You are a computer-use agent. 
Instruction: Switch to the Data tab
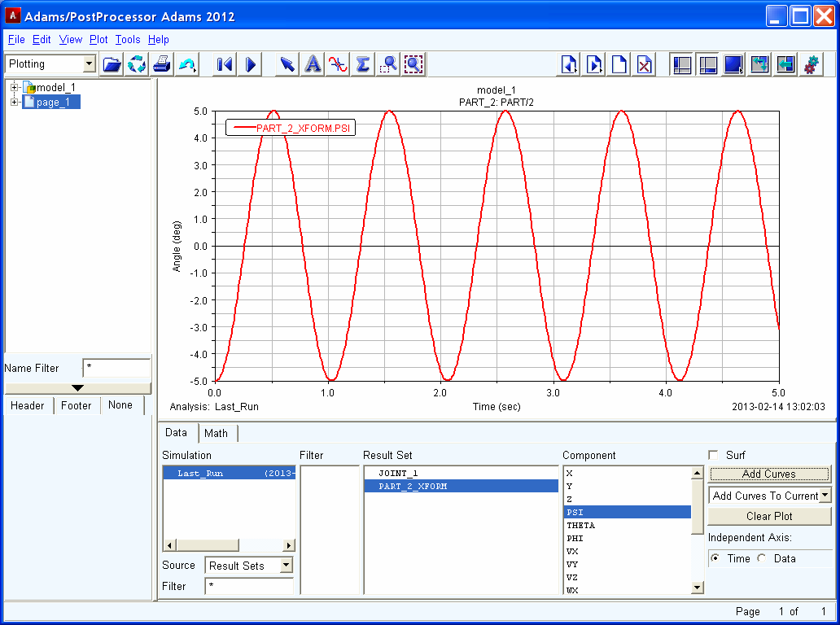pyautogui.click(x=177, y=433)
